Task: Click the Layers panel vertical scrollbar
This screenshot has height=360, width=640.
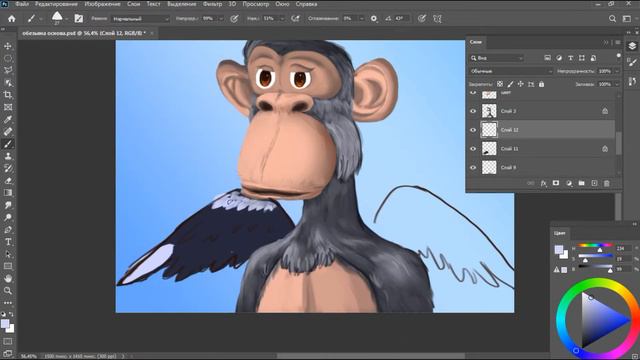Action: [619, 143]
